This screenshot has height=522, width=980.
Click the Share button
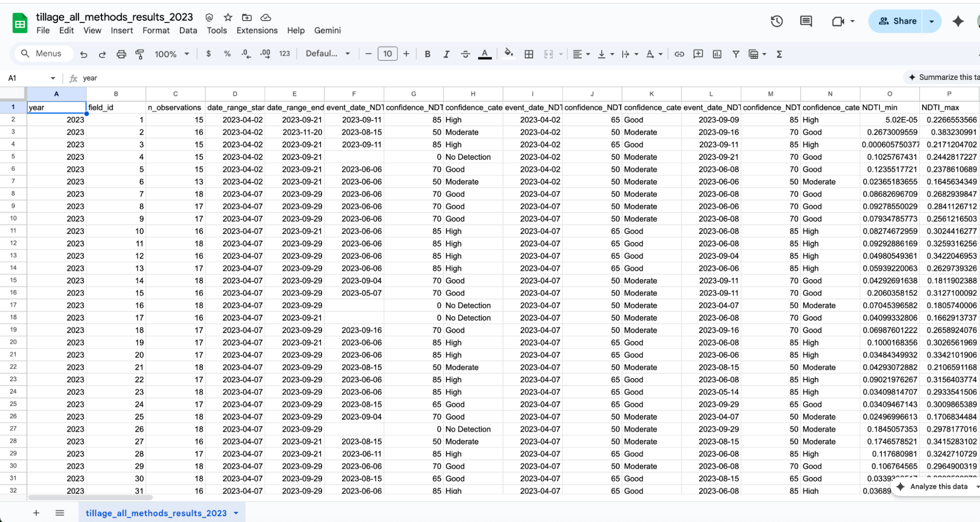[896, 21]
